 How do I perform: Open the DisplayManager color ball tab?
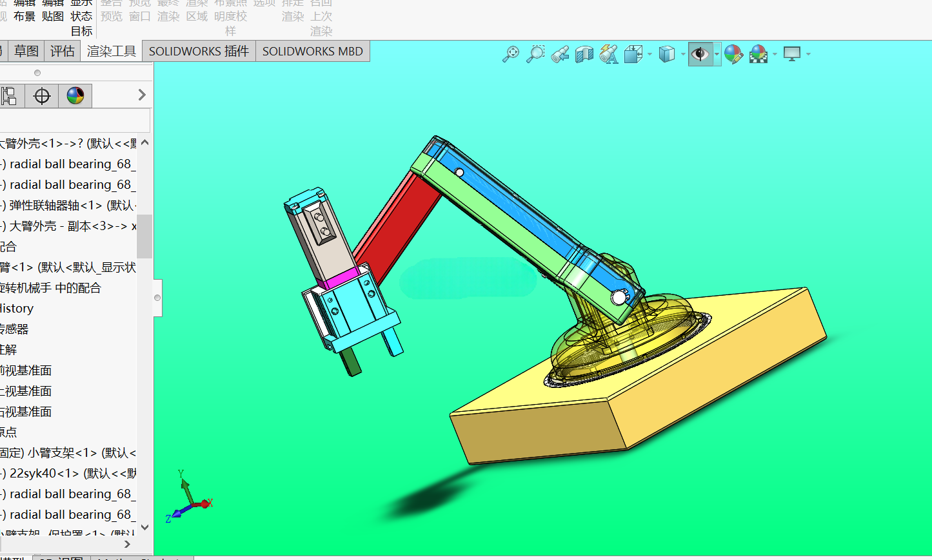click(75, 96)
